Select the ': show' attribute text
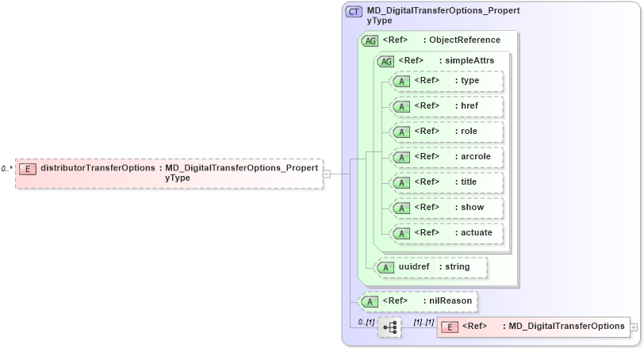This screenshot has width=644, height=348. pos(470,207)
